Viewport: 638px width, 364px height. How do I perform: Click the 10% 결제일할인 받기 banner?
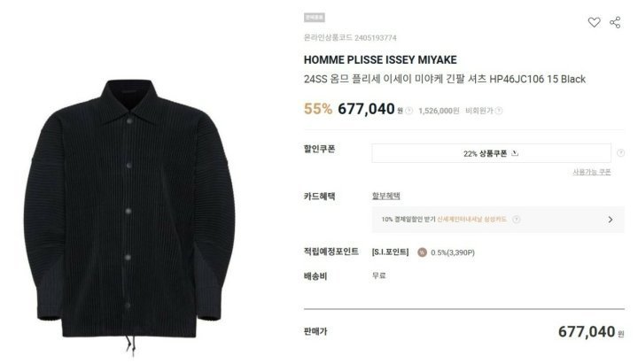pyautogui.click(x=498, y=220)
